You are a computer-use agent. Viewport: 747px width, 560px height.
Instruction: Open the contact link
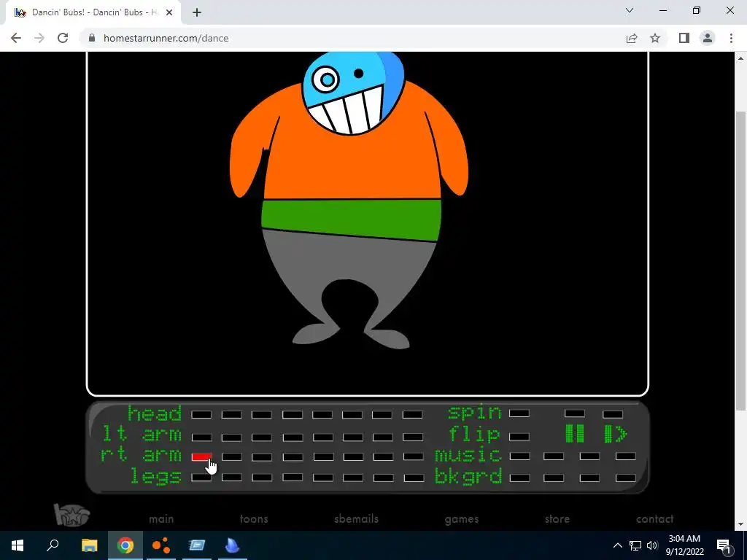[x=654, y=519]
